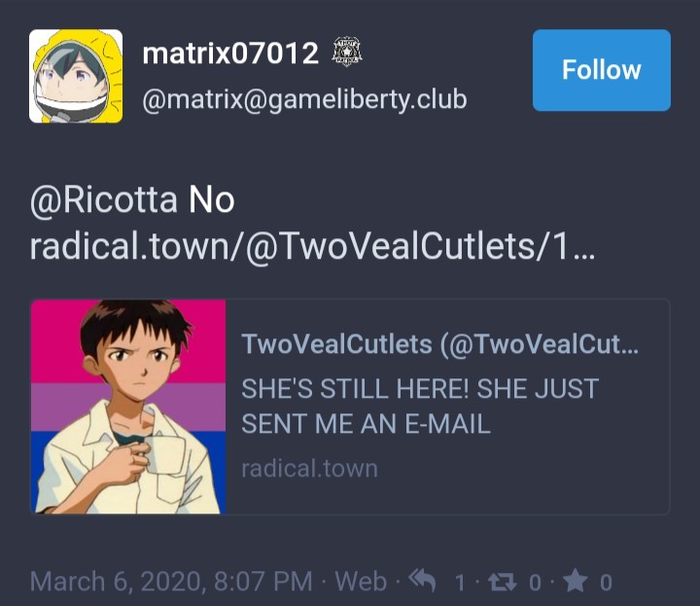
Task: Open matrix07012's profile avatar
Action: [76, 76]
